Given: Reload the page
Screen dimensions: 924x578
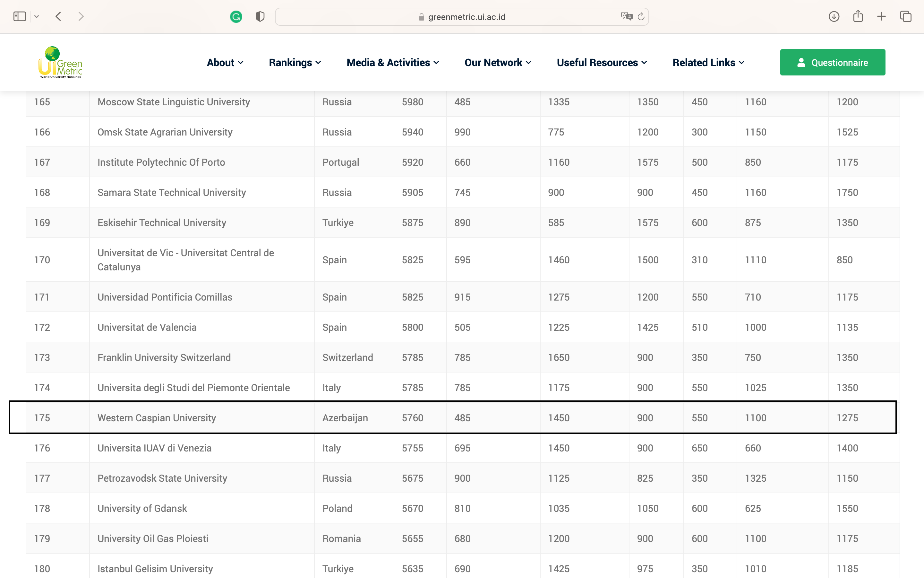Looking at the screenshot, I should (x=641, y=16).
